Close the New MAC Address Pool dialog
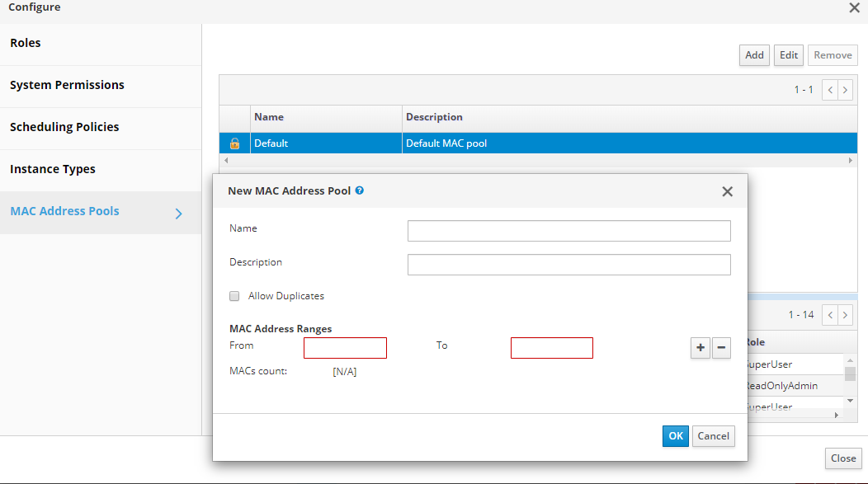 pos(727,191)
